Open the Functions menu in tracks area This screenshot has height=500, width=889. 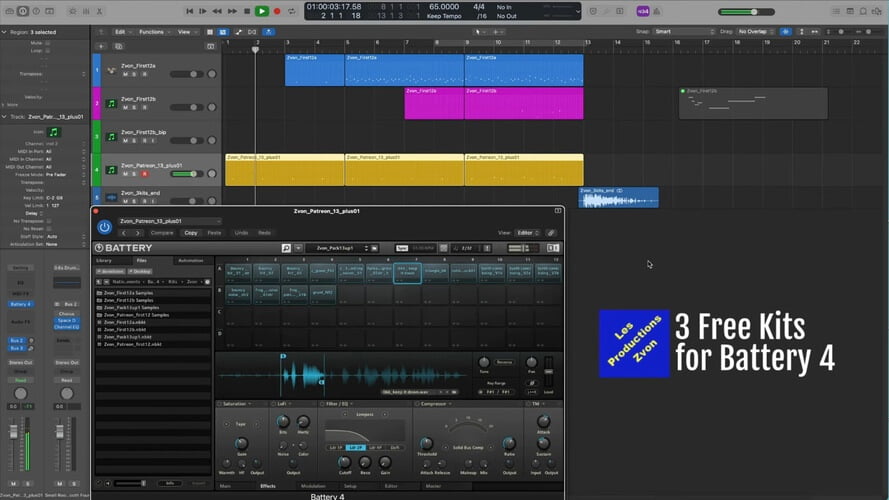[154, 32]
